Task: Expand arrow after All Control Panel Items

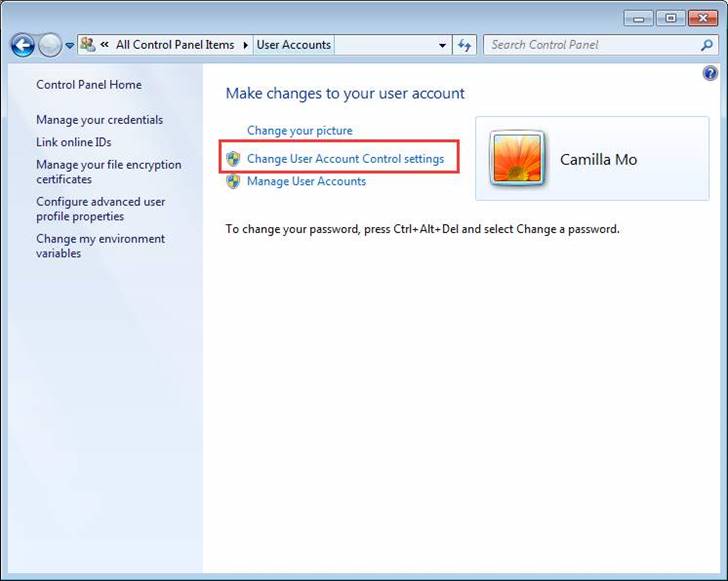Action: pyautogui.click(x=245, y=45)
